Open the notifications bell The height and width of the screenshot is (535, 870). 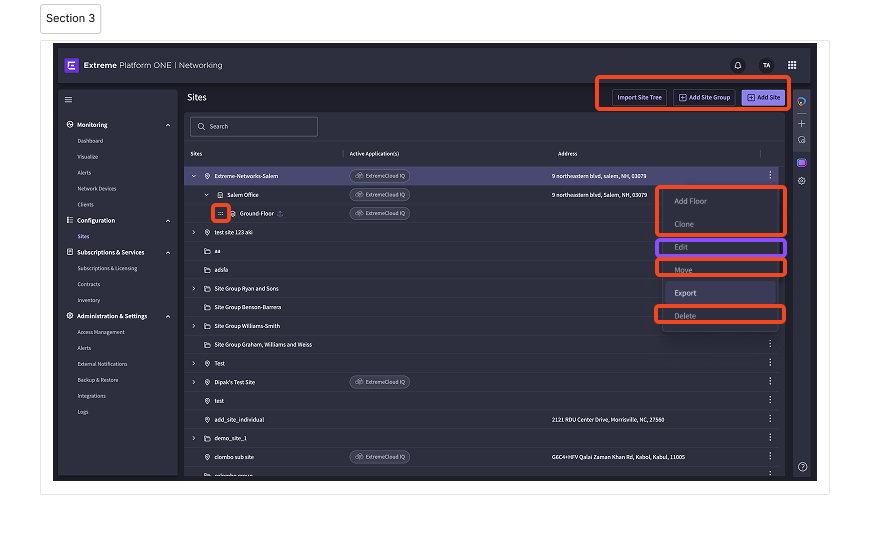(737, 65)
